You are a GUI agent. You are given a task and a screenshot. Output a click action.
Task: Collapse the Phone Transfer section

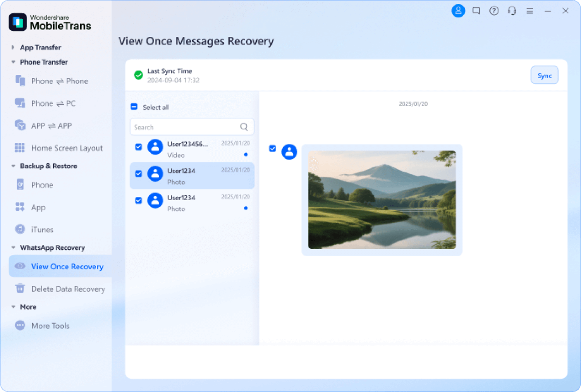[13, 62]
